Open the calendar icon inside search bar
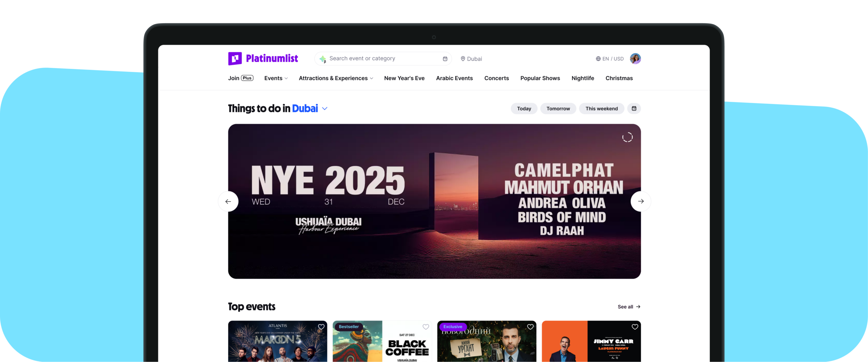Image resolution: width=868 pixels, height=362 pixels. point(445,59)
